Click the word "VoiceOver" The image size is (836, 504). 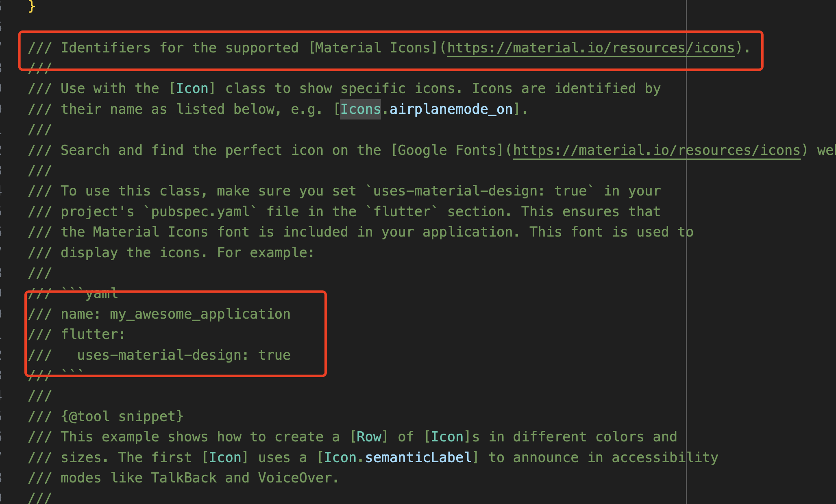[295, 478]
